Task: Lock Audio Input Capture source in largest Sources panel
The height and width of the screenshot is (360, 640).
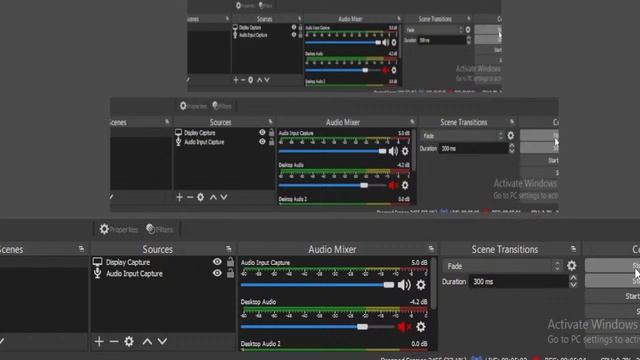Action: point(230,273)
